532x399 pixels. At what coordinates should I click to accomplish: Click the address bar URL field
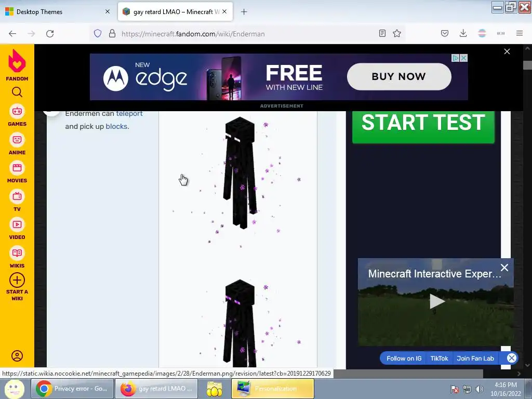coord(248,34)
